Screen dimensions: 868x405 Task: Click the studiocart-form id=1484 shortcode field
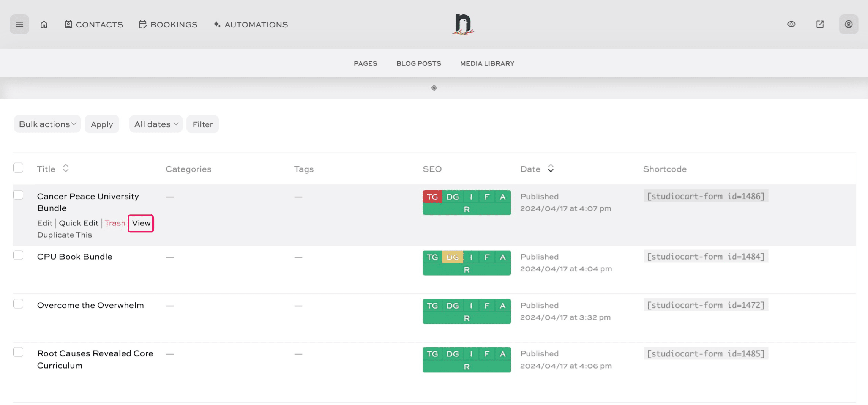pyautogui.click(x=705, y=257)
